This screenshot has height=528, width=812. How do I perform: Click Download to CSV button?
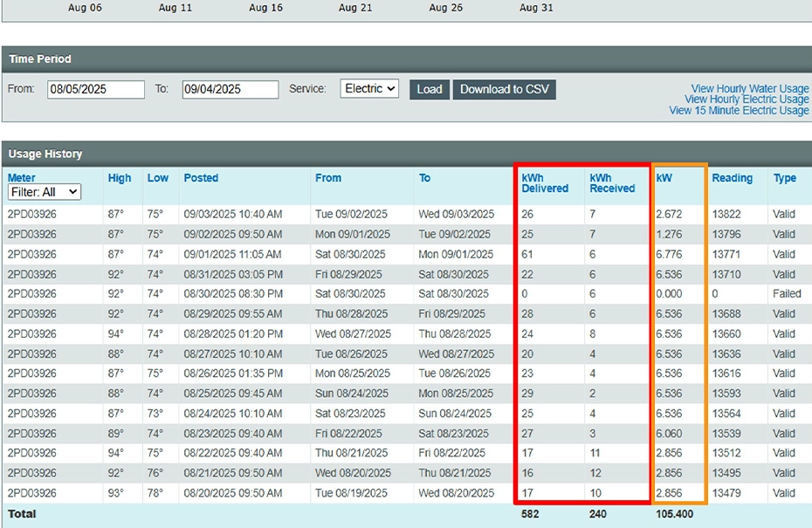coord(504,89)
